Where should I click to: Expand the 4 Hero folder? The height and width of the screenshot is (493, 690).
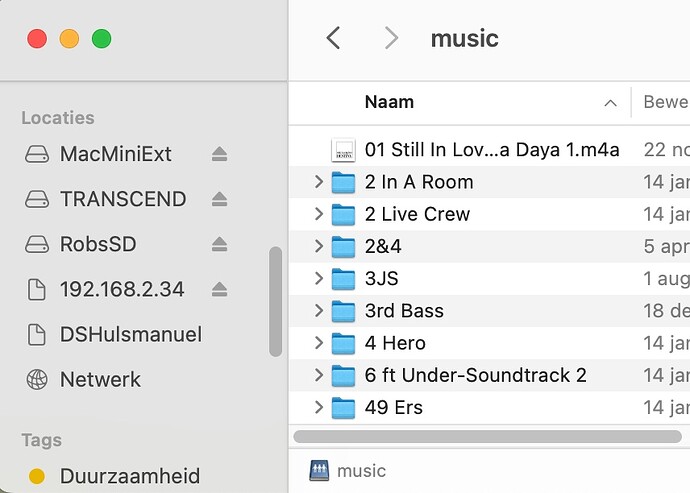point(319,342)
